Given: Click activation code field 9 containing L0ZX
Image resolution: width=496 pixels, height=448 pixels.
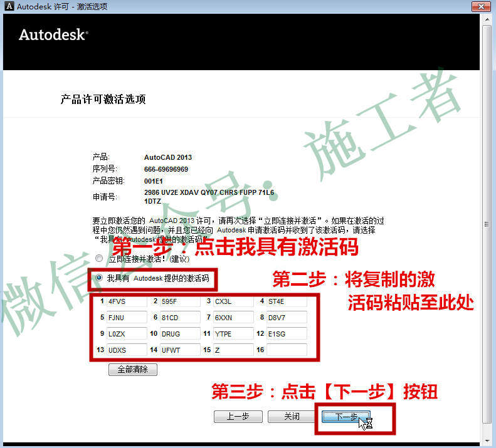Looking at the screenshot, I should coord(127,334).
